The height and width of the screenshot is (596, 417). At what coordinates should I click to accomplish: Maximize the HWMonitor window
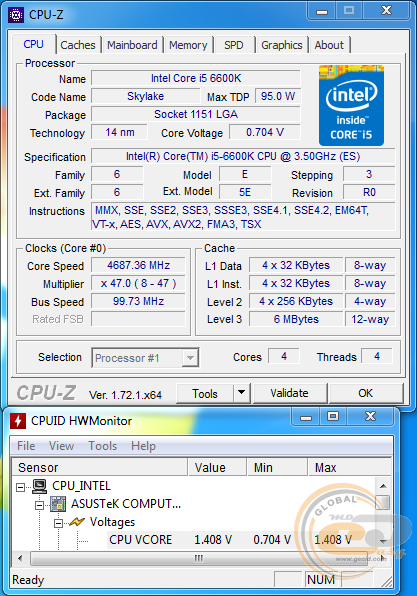click(x=333, y=417)
